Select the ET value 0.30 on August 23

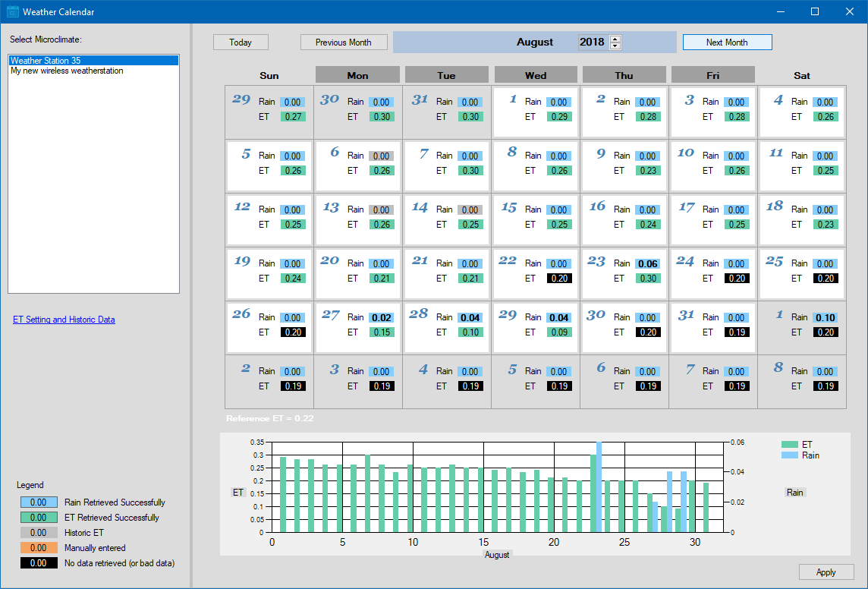click(648, 279)
